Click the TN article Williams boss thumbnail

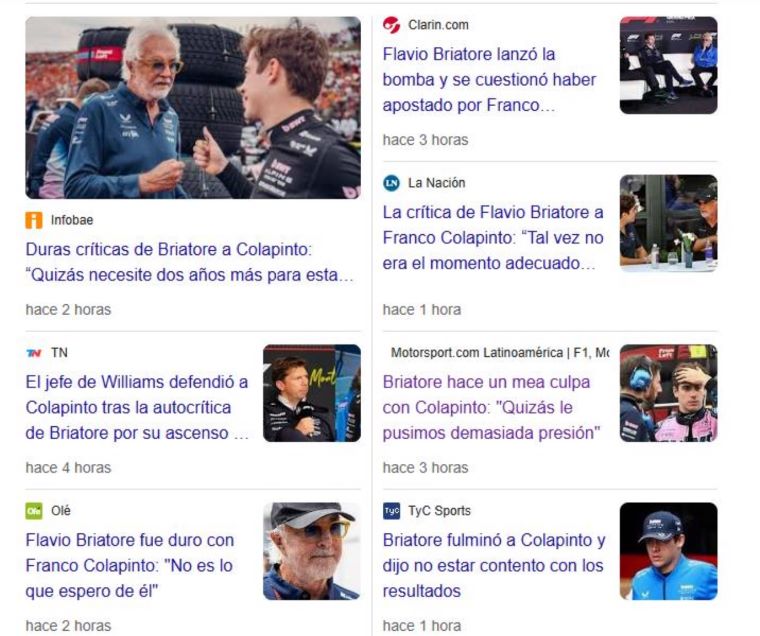tap(312, 393)
